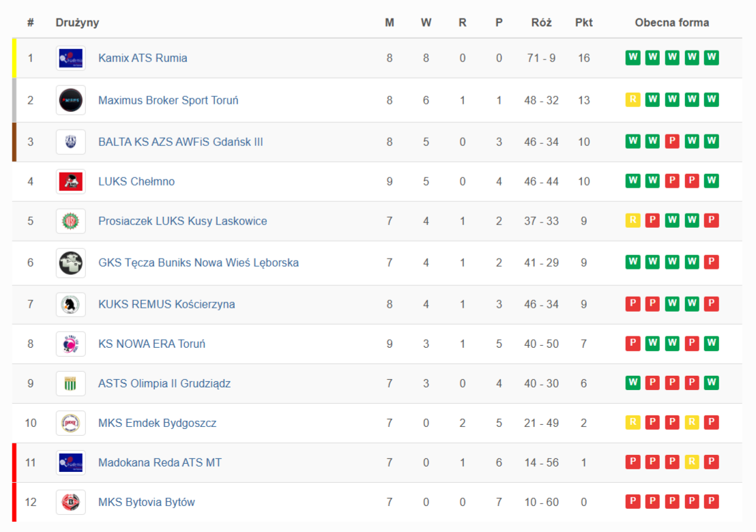Click the Drużyny column header
The width and height of the screenshot is (756, 532).
(x=77, y=23)
